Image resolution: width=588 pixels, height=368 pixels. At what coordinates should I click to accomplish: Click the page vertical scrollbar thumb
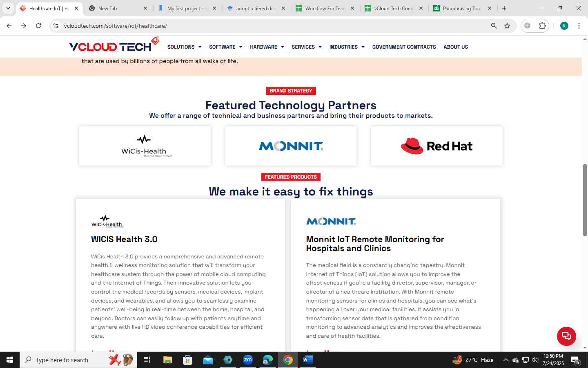[585, 200]
